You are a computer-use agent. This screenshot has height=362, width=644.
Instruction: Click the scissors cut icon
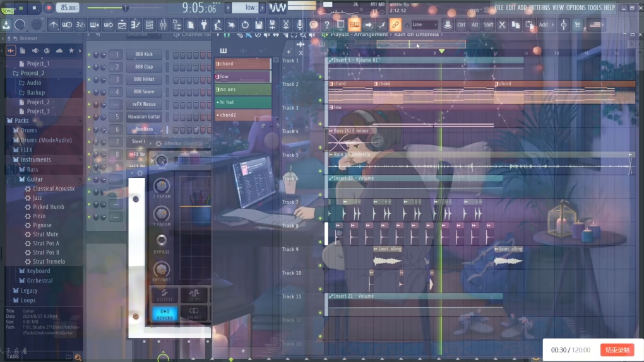click(502, 25)
